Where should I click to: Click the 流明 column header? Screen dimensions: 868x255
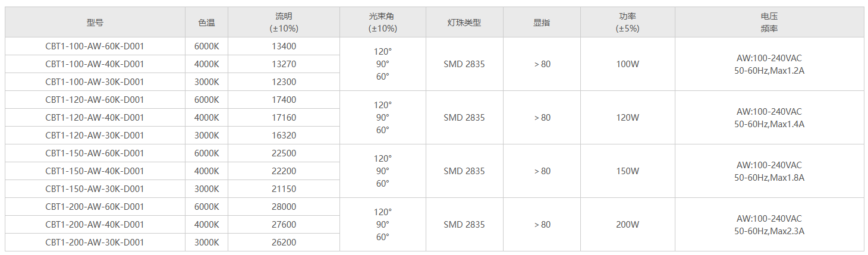click(284, 23)
